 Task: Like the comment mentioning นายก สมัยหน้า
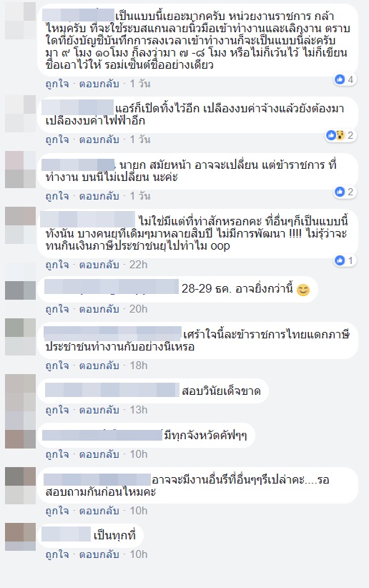point(57,196)
